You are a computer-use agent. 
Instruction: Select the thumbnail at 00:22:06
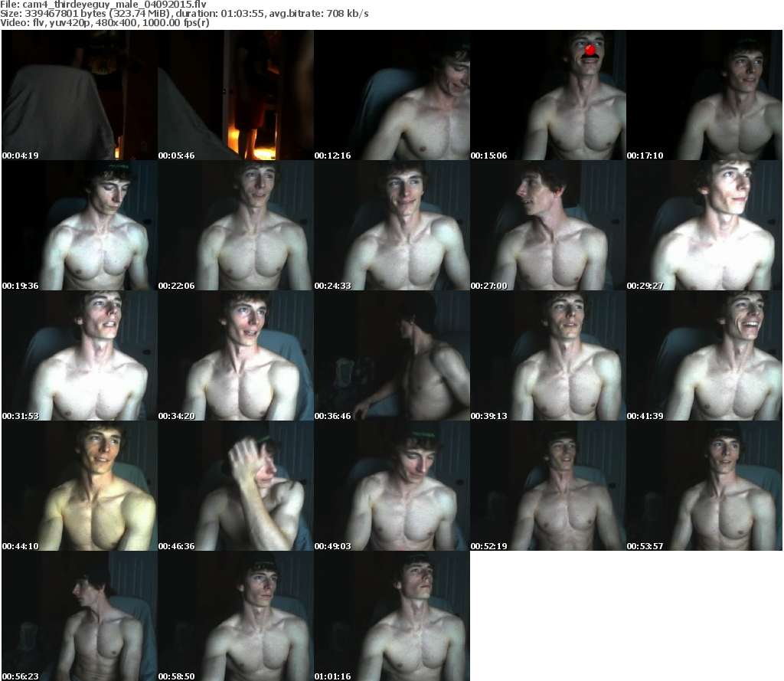click(x=236, y=225)
